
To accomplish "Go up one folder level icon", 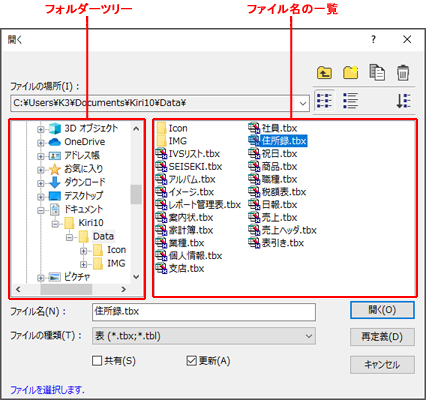I will (x=324, y=72).
